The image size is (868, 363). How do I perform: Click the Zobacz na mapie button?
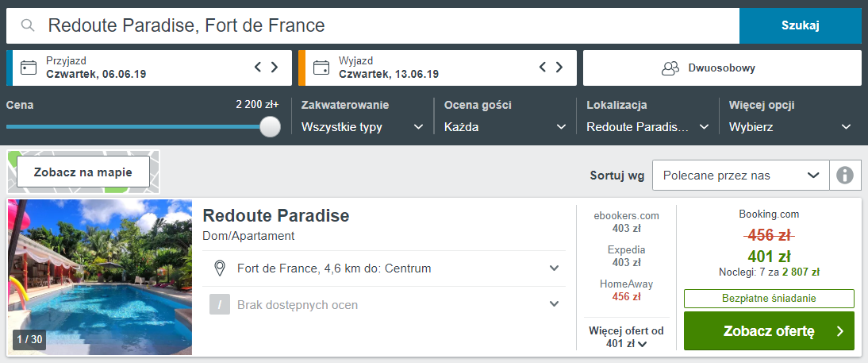click(83, 172)
